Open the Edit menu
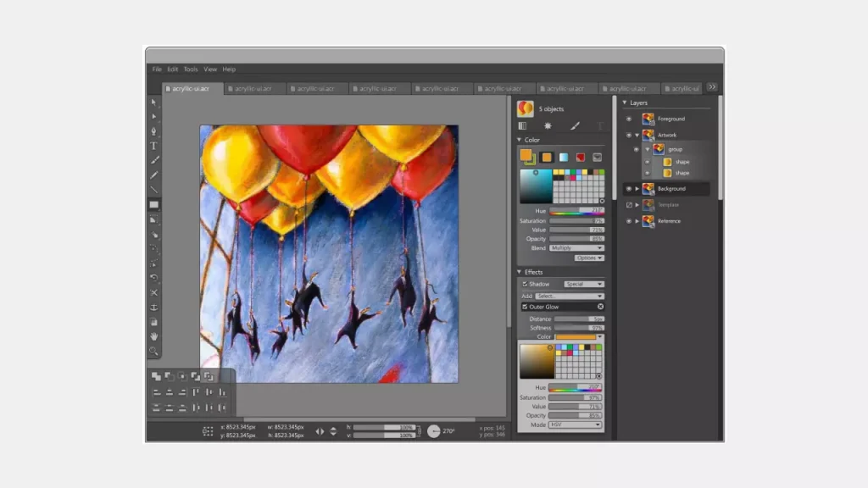Image resolution: width=868 pixels, height=488 pixels. [173, 69]
